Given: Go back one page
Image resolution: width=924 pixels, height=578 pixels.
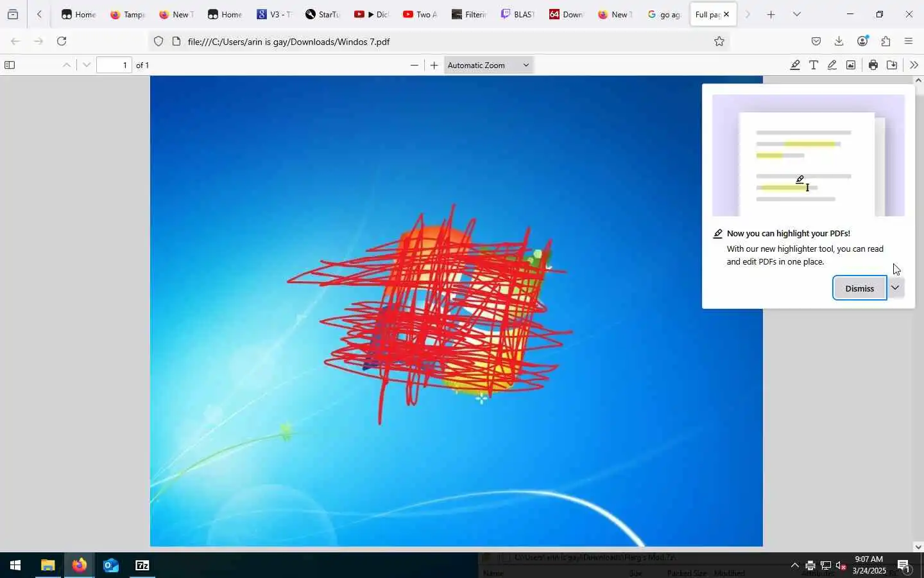Looking at the screenshot, I should (15, 41).
